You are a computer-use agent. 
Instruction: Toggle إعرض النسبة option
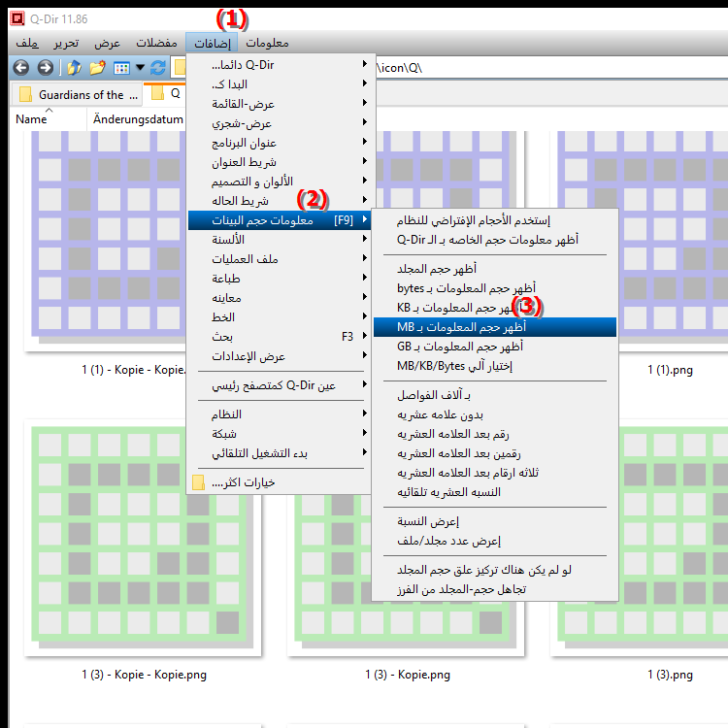pos(495,521)
